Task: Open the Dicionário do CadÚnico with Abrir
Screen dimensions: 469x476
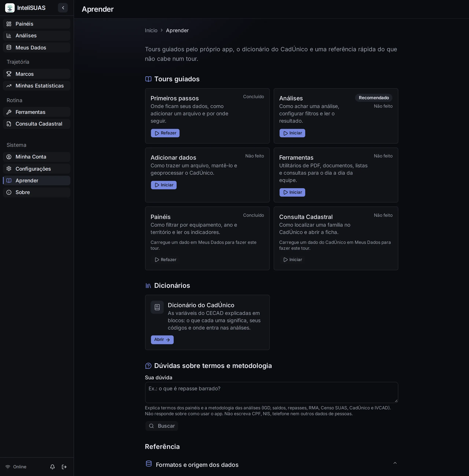Action: (162, 340)
